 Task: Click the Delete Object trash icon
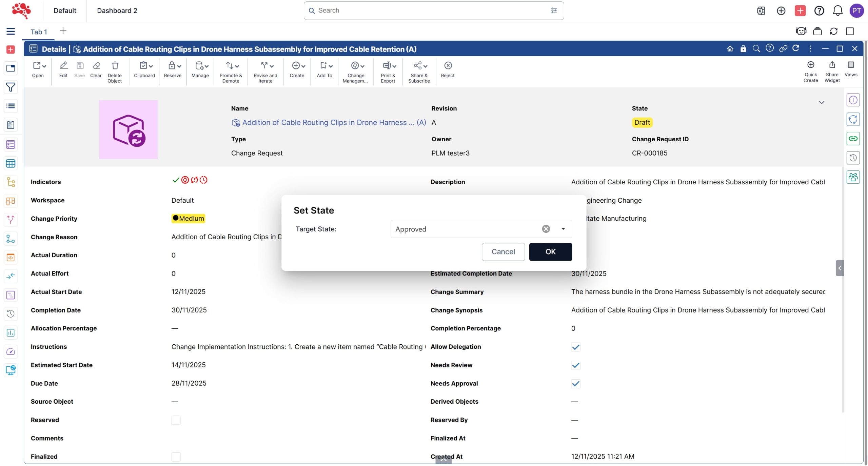point(115,66)
